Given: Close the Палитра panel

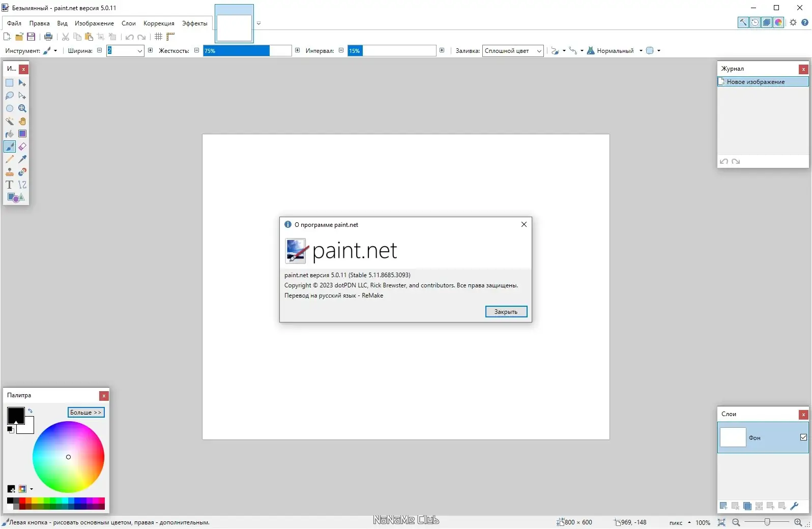Looking at the screenshot, I should point(104,396).
